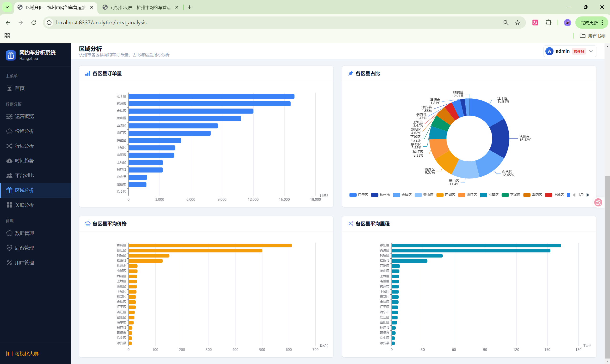Screen dimensions: 610x364
Task: Click the 首页 hourglass sidebar icon
Action: point(9,88)
